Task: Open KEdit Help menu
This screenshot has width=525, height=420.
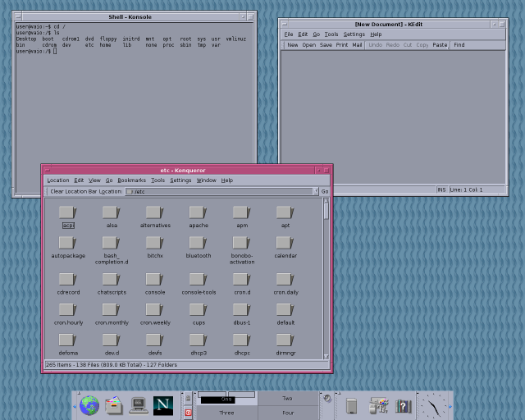Action: pyautogui.click(x=376, y=34)
